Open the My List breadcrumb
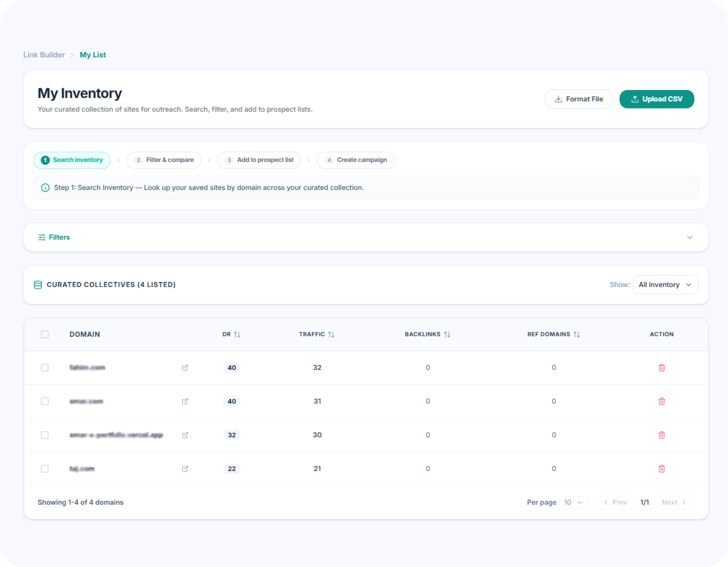The width and height of the screenshot is (728, 567). pos(93,55)
